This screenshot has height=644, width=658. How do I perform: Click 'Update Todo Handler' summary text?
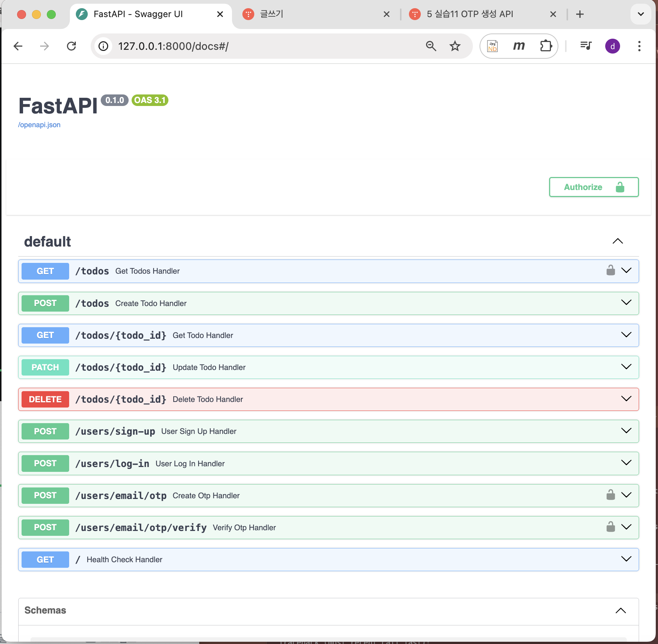click(x=209, y=367)
